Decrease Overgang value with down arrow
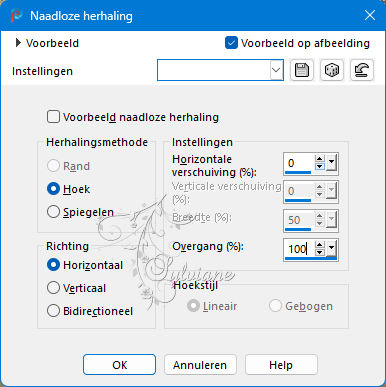Viewport: 386px width, 387px height. (320, 252)
